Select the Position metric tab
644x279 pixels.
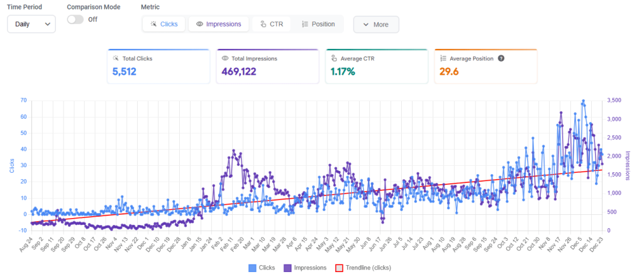click(x=318, y=25)
